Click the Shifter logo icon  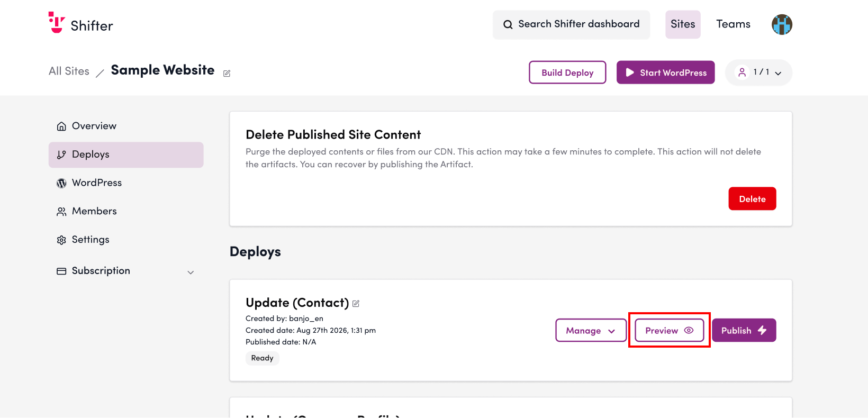(x=57, y=22)
